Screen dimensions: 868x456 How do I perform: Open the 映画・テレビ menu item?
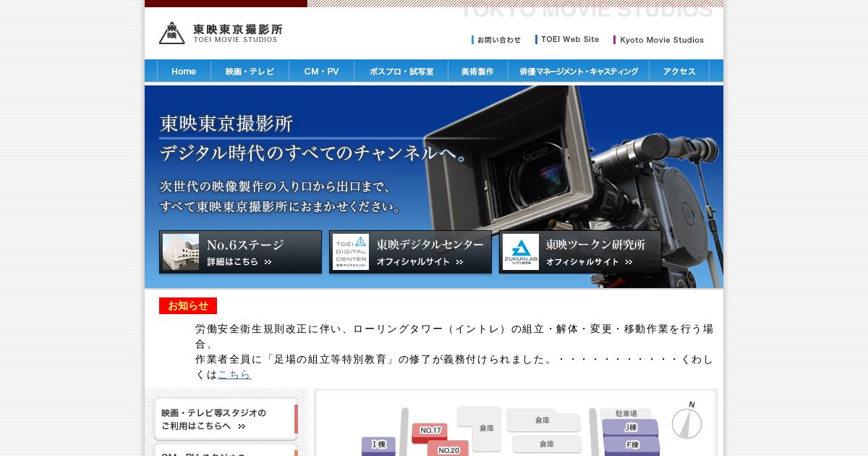coord(250,71)
